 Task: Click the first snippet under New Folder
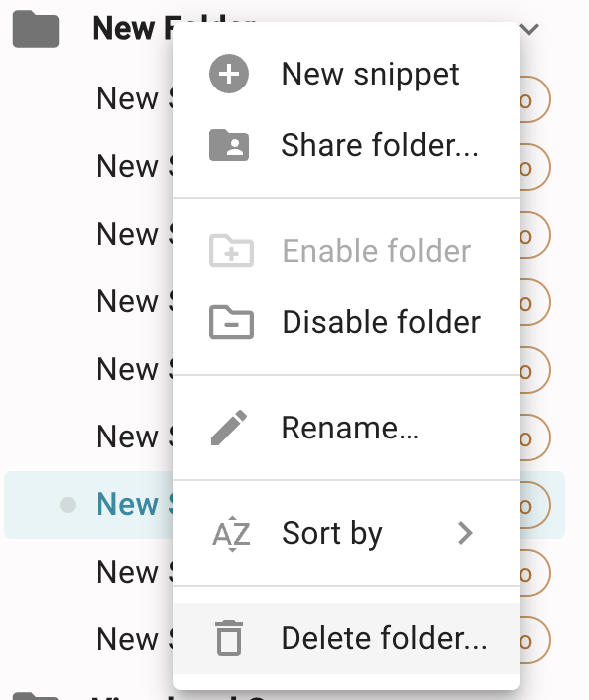click(135, 98)
